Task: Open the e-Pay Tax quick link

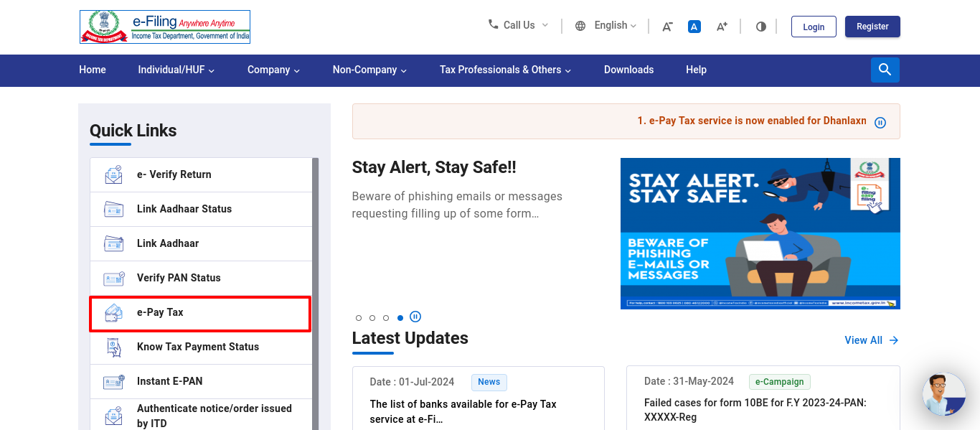Action: (x=200, y=314)
